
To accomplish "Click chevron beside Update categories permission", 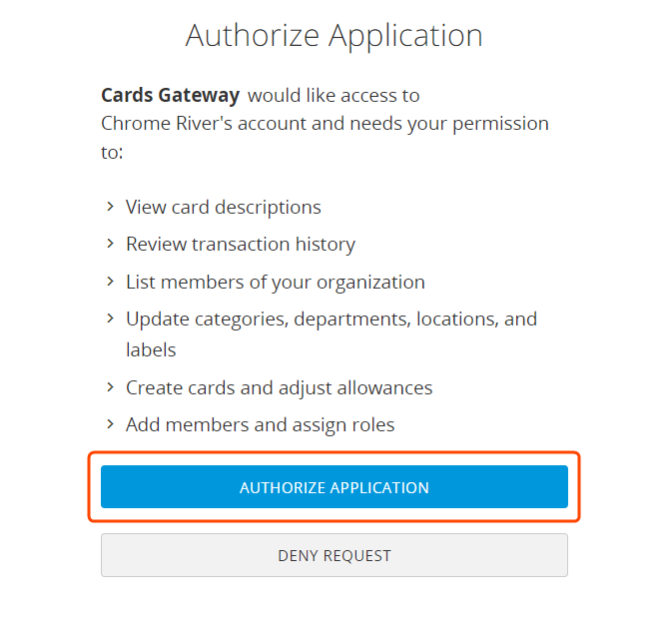I will pyautogui.click(x=110, y=318).
